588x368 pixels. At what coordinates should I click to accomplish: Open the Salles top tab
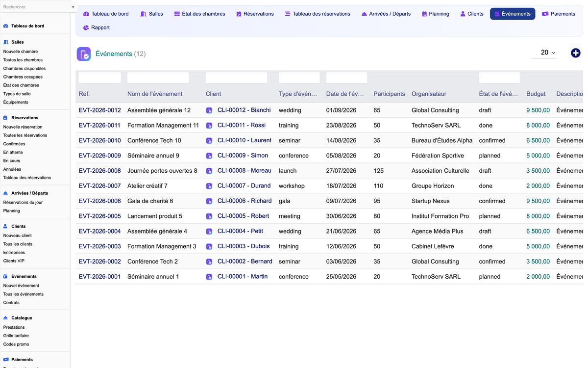[x=151, y=14]
